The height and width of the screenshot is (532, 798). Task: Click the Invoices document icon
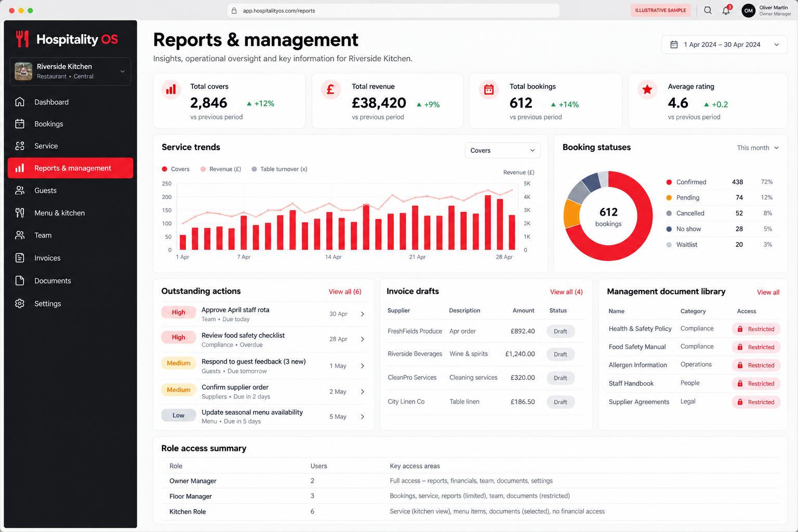click(x=20, y=258)
